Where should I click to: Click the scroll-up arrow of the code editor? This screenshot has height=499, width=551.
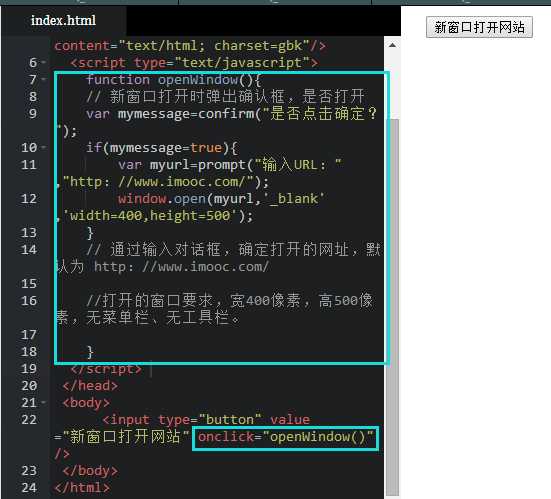(393, 45)
